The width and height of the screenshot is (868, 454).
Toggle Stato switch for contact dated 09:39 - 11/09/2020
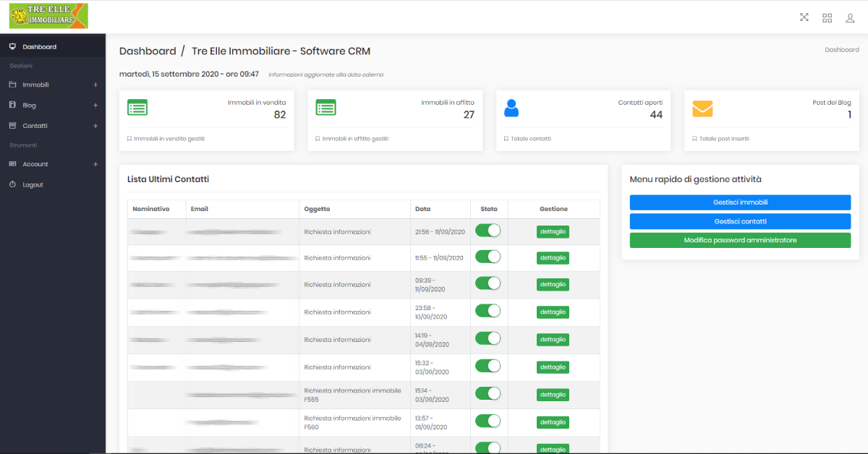pos(488,283)
